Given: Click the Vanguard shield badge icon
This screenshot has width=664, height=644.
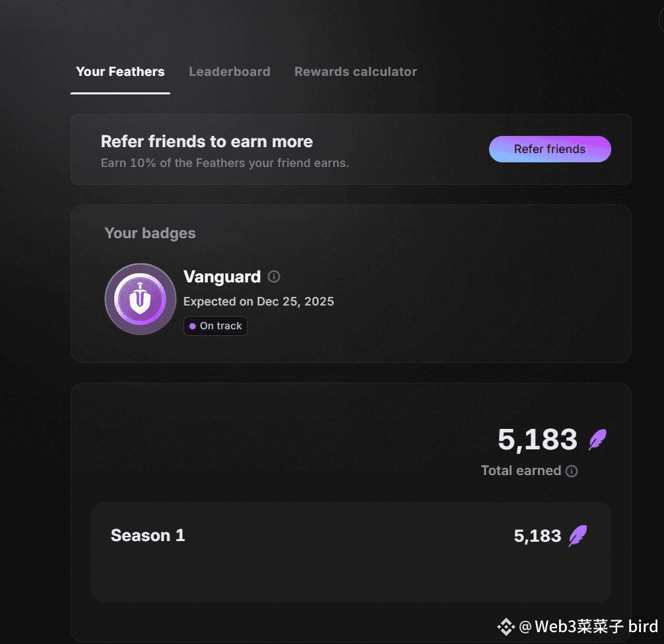Looking at the screenshot, I should [141, 299].
